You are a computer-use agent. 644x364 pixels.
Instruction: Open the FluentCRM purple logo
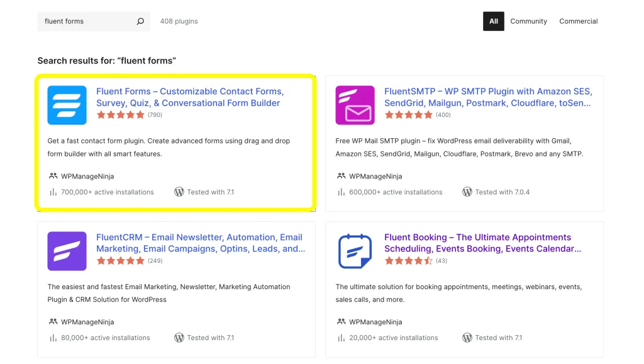67,251
